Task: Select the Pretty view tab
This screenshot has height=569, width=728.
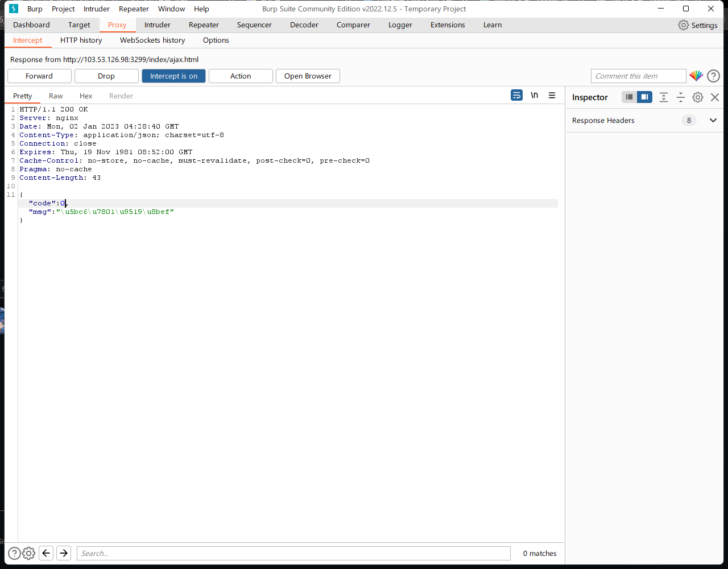Action: click(x=23, y=96)
